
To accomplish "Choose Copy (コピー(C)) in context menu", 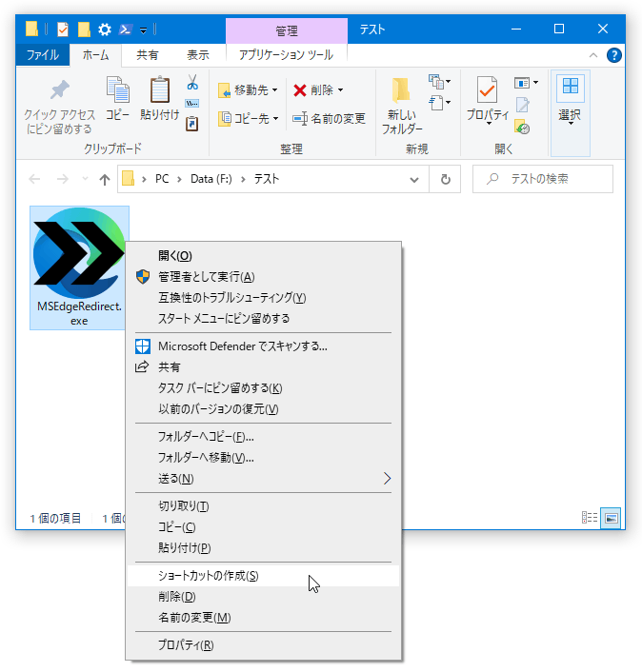I will [263, 527].
